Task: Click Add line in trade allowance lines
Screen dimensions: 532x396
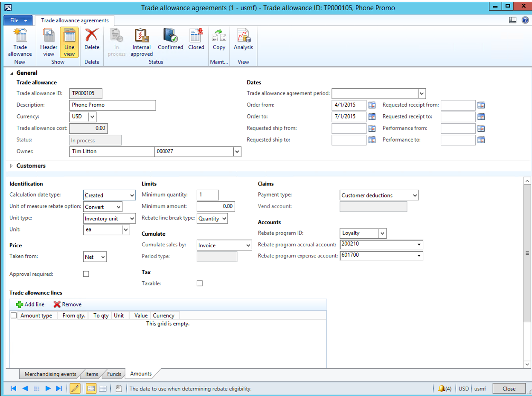Action: (30, 304)
